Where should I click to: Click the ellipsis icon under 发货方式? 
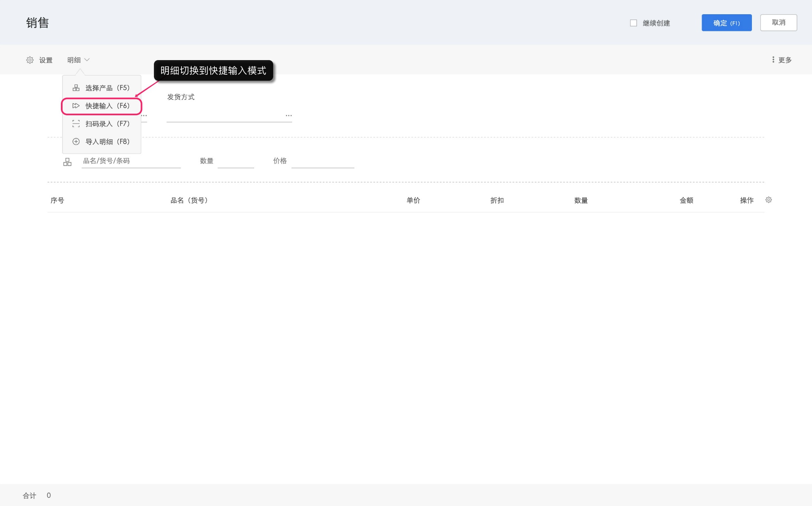[289, 115]
